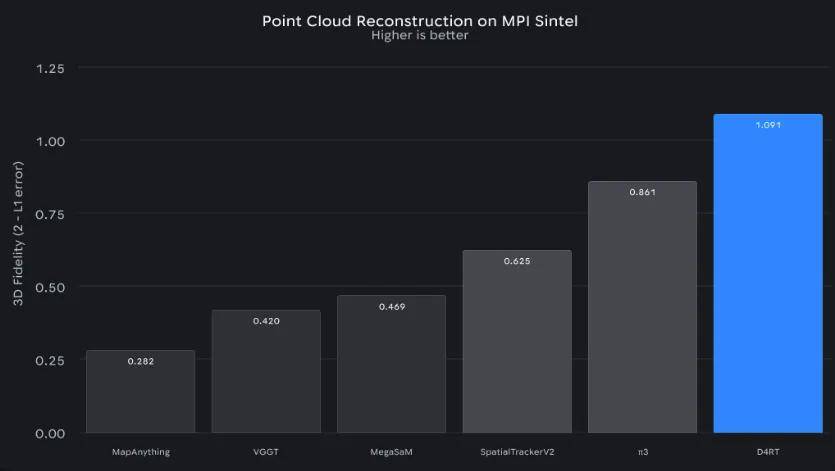The image size is (835, 471).
Task: Click the 1.091 value label
Action: pos(767,126)
